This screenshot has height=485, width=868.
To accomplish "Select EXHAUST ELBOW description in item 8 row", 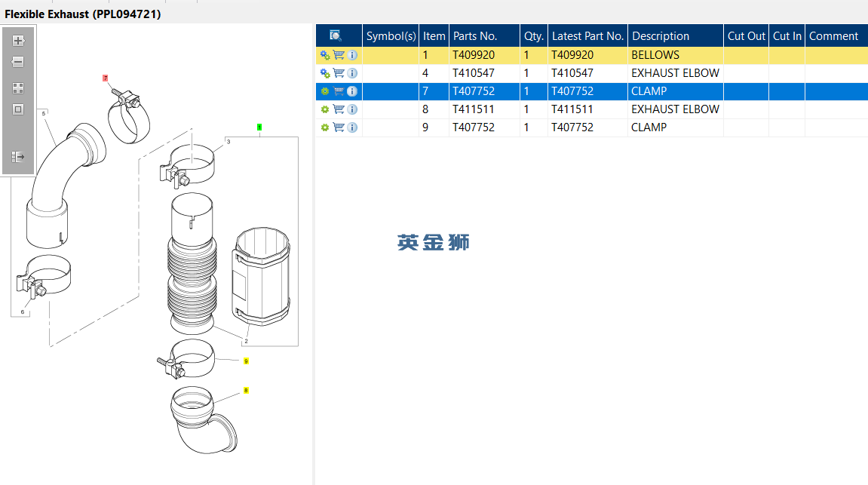I will point(676,109).
